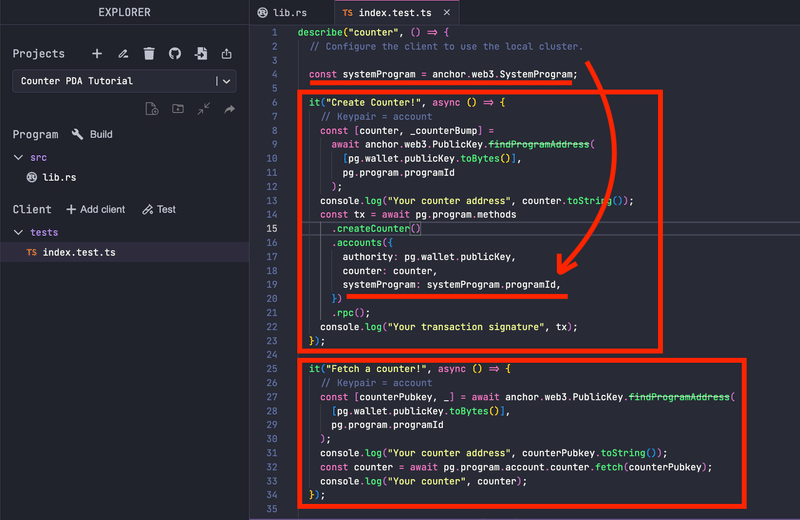Click the Rust icon next to lib.rs in tree
800x520 pixels.
click(32, 177)
